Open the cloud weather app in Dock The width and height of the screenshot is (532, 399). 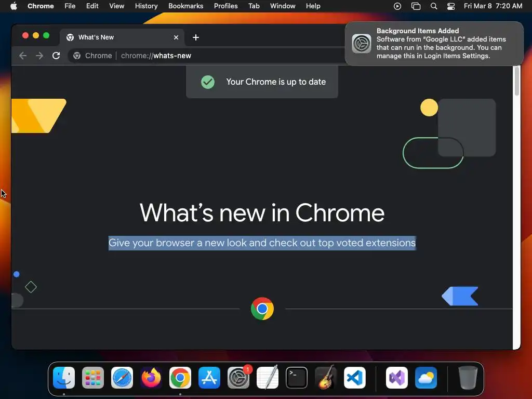(x=426, y=378)
